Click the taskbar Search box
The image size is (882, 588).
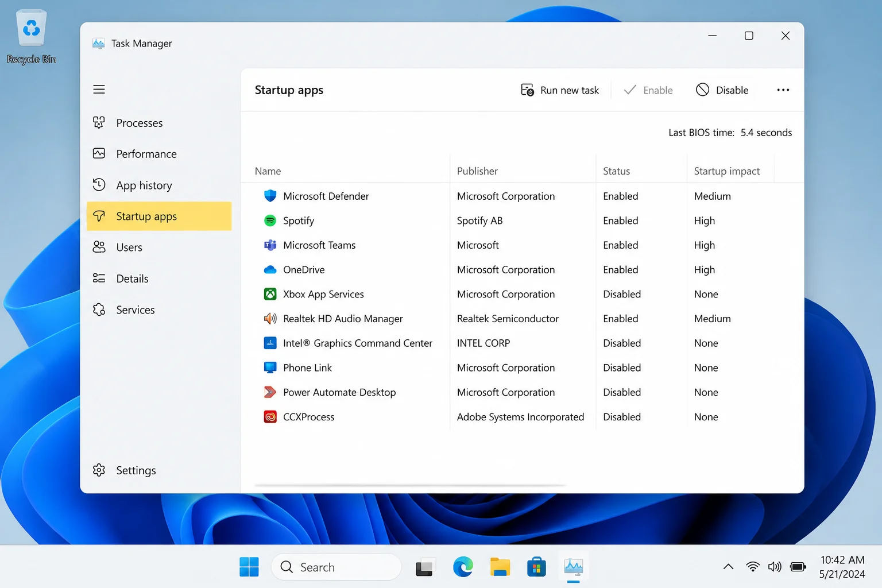click(336, 567)
